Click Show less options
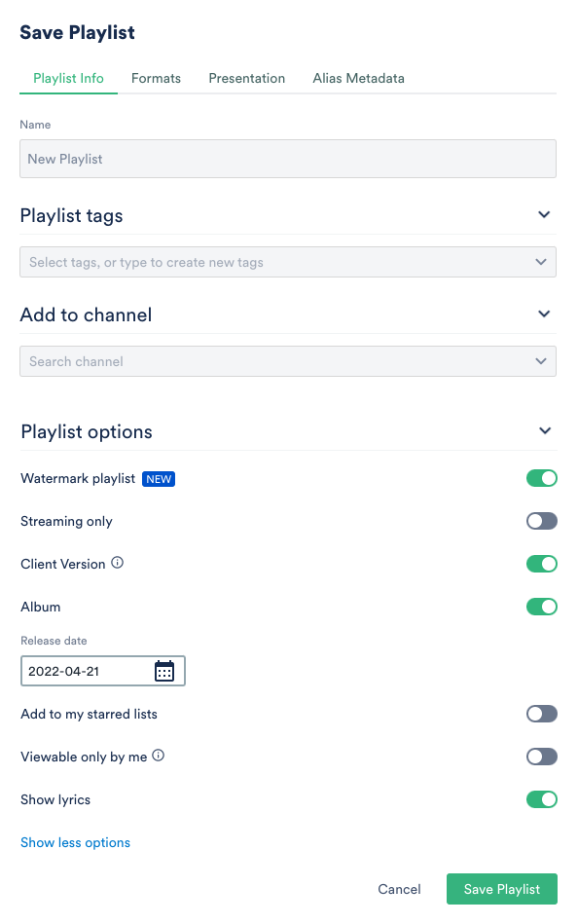 [75, 842]
